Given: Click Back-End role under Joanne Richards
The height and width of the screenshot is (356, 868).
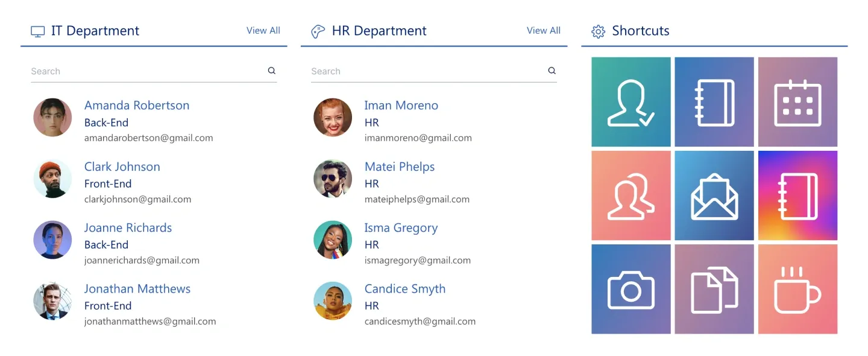Looking at the screenshot, I should (106, 244).
